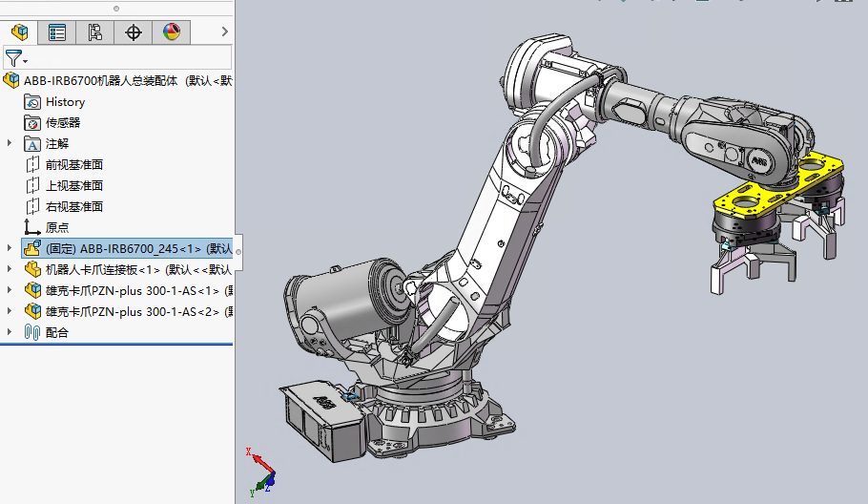Viewport: 868px width, 504px height.
Task: Switch to the ConfigurationManager tab
Action: [x=95, y=32]
